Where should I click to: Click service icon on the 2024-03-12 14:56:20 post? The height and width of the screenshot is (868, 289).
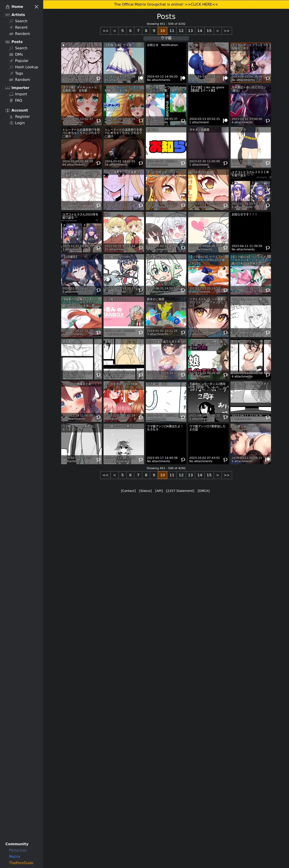(183, 78)
